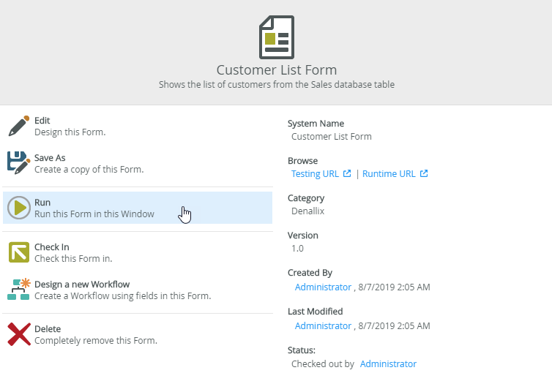The image size is (552, 392).
Task: Click the red Delete X icon
Action: click(18, 334)
